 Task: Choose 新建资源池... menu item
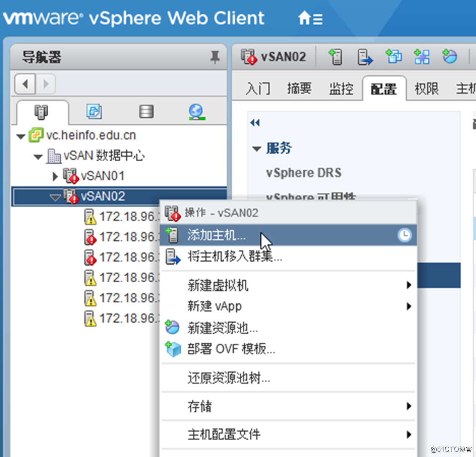click(x=288, y=328)
